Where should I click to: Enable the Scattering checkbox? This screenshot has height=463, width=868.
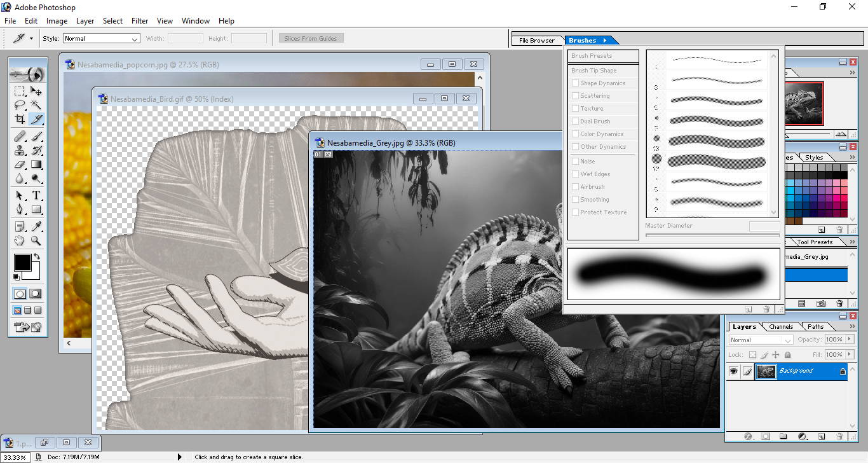(575, 96)
